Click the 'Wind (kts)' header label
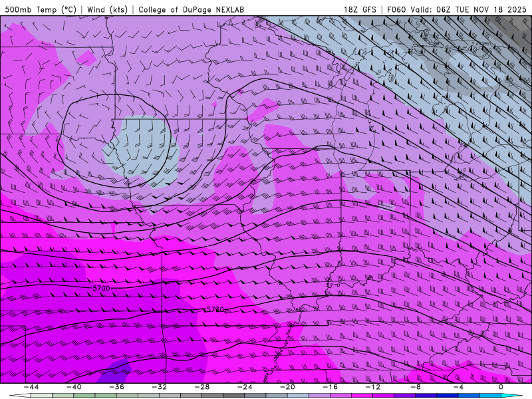This screenshot has width=532, height=399. (x=107, y=9)
